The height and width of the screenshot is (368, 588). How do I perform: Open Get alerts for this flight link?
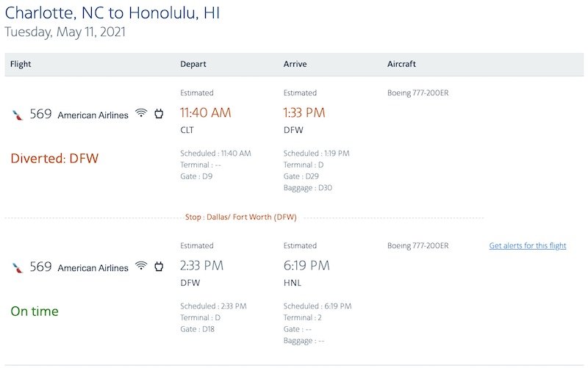(x=528, y=246)
